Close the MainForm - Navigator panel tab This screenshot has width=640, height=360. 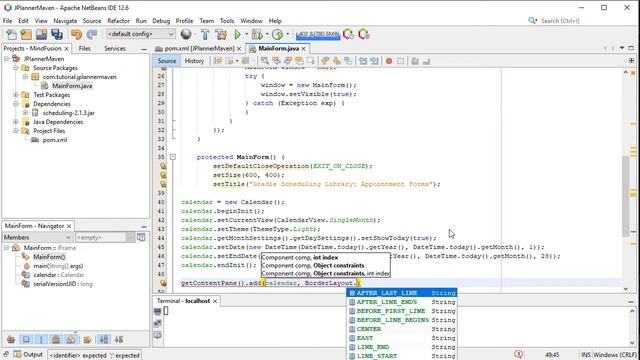click(69, 226)
